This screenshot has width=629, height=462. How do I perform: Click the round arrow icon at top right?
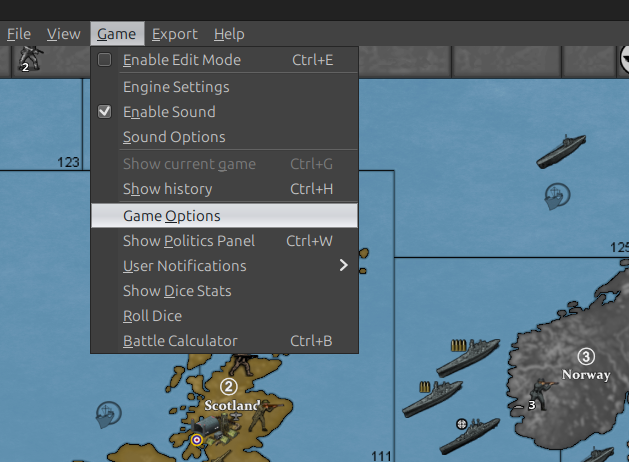tap(622, 58)
